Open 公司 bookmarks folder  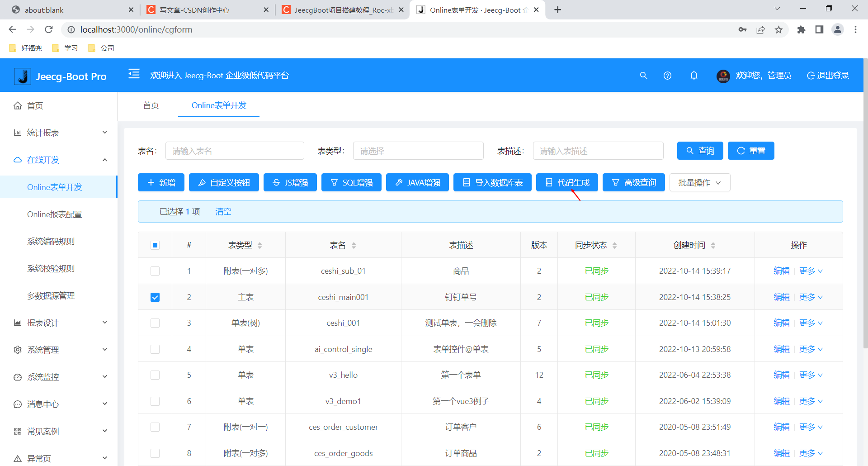point(101,48)
